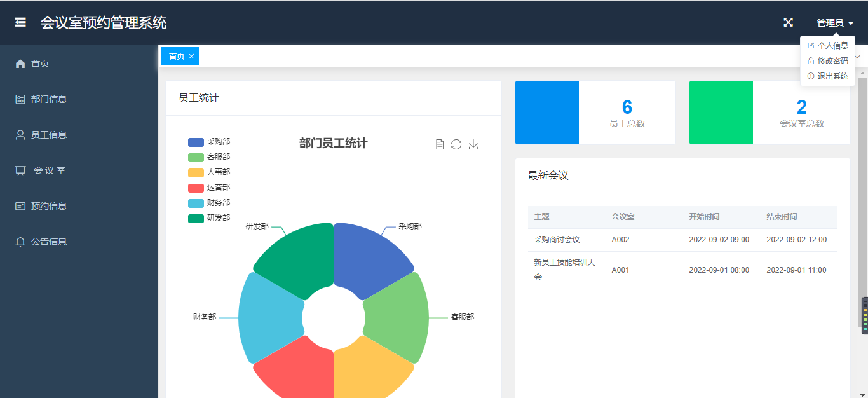Screen dimensions: 868x398
Task: Toggle fullscreen with the expand icon
Action: 788,23
